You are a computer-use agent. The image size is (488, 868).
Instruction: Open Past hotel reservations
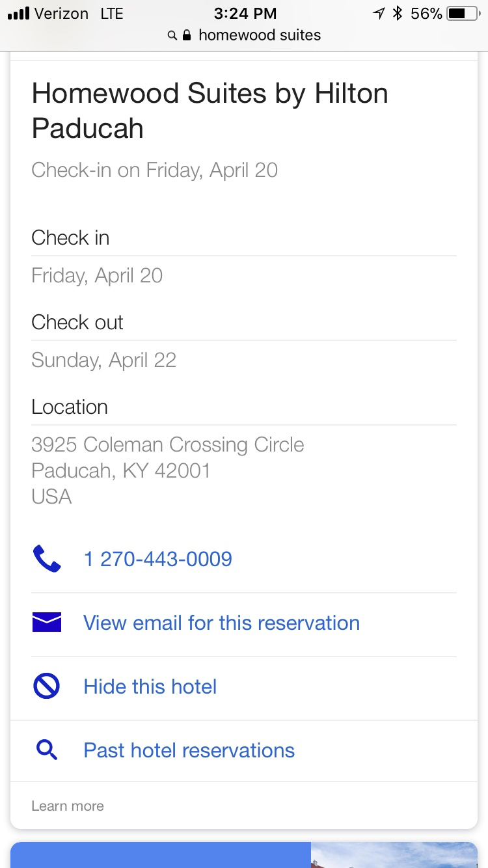click(189, 750)
